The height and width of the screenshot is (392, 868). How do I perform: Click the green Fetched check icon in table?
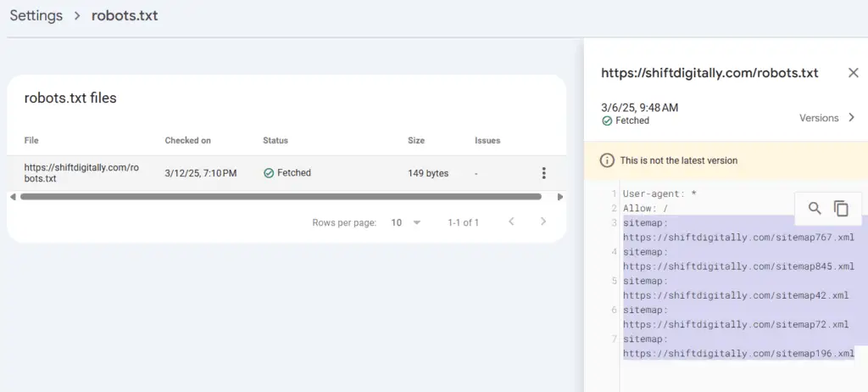[x=269, y=173]
